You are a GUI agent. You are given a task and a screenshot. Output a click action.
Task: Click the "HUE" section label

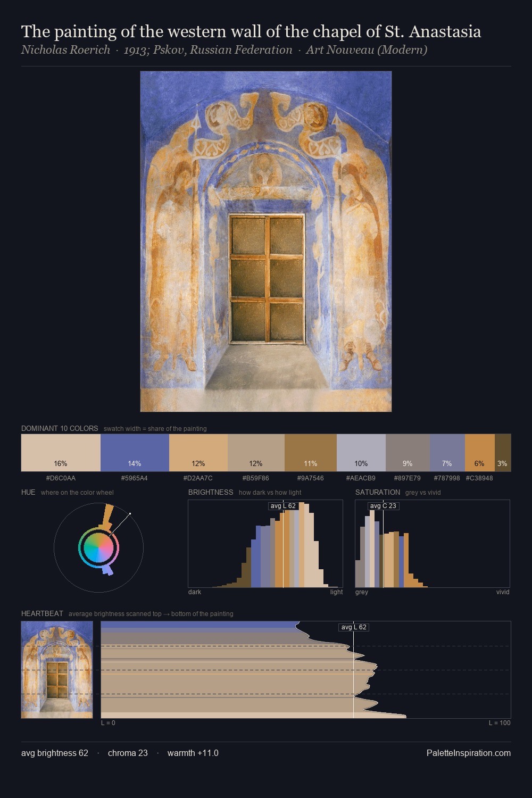click(x=28, y=492)
